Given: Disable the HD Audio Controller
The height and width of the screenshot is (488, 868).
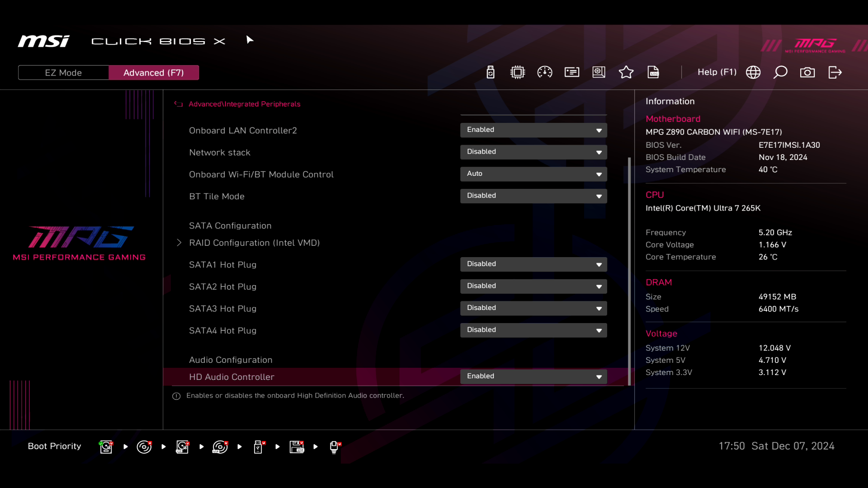Looking at the screenshot, I should [x=533, y=376].
